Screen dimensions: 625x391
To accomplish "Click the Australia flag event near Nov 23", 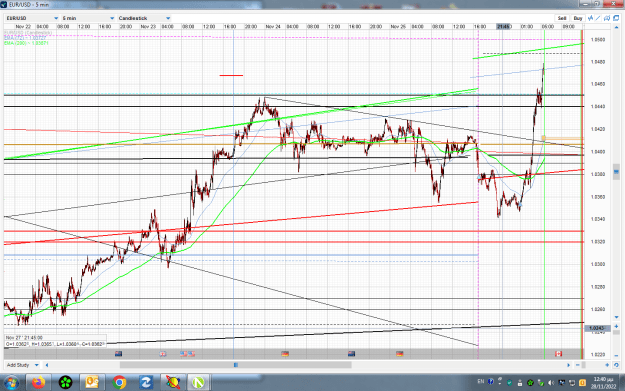I will 118,354.
